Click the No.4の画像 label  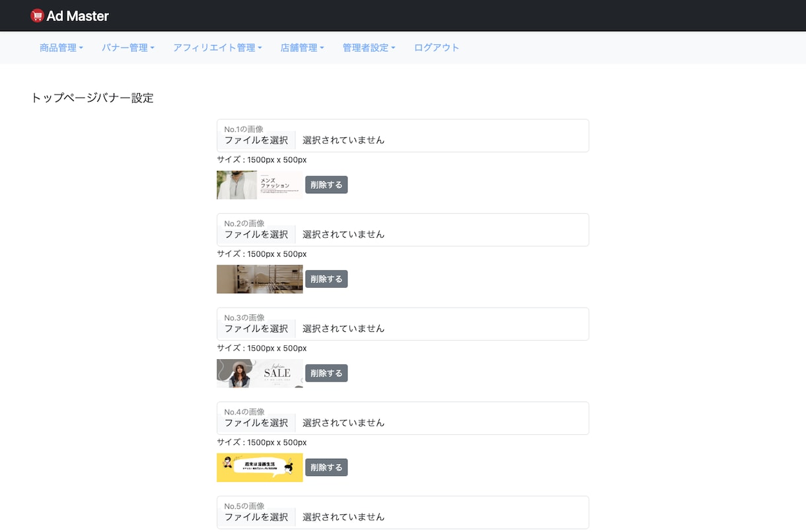click(244, 413)
